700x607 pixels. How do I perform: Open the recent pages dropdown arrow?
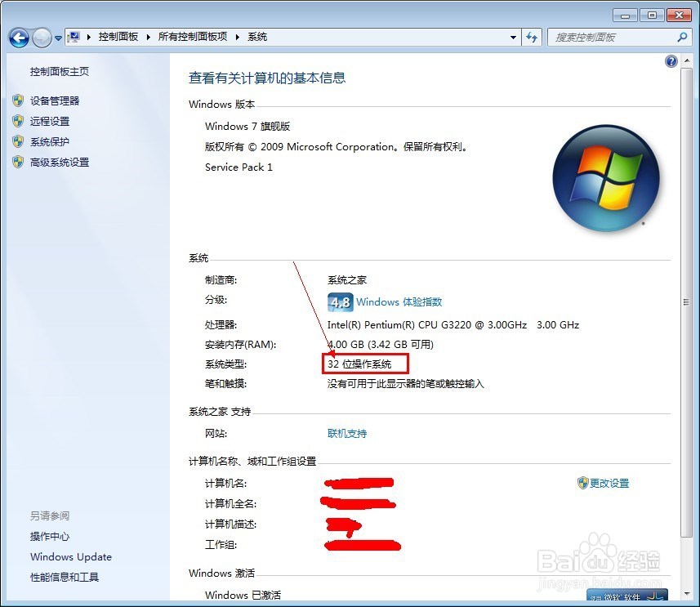58,38
